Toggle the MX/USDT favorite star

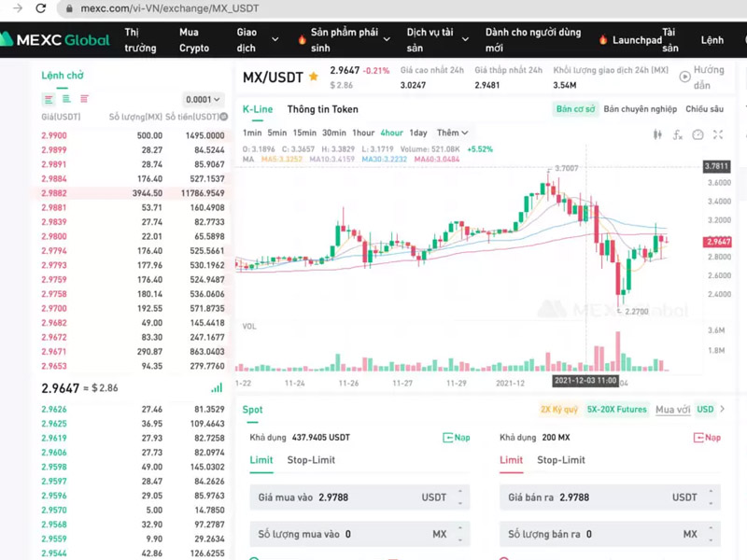click(314, 77)
